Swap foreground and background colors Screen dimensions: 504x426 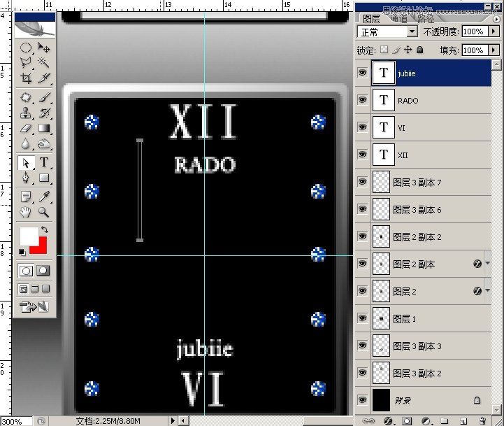tap(44, 229)
